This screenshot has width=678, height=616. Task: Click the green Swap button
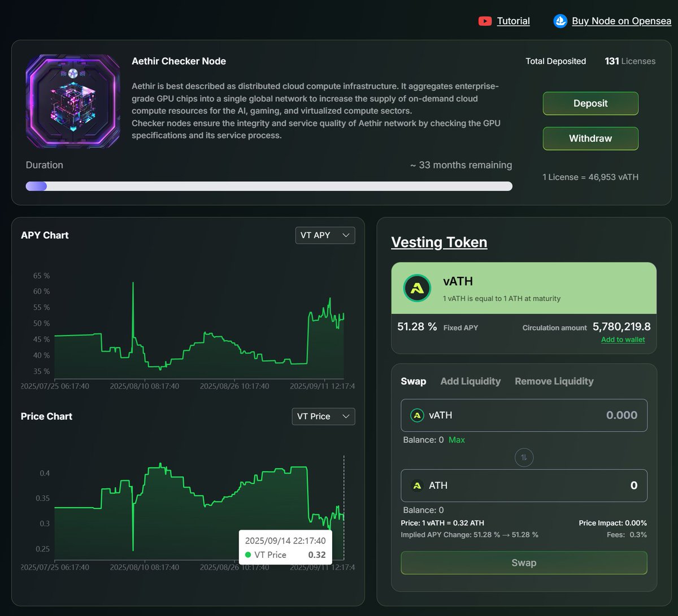tap(524, 563)
